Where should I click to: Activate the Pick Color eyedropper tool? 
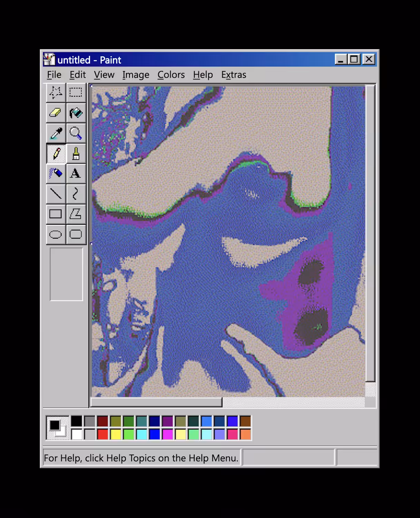coord(56,133)
